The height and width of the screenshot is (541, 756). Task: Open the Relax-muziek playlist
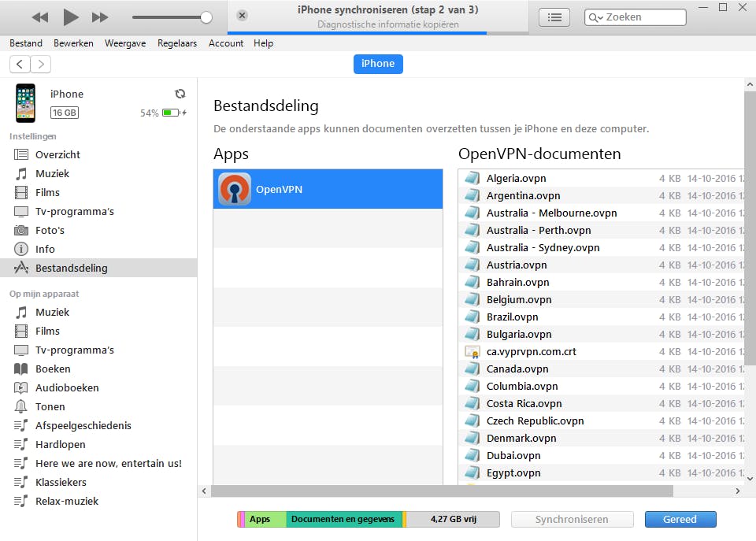[x=98, y=501]
